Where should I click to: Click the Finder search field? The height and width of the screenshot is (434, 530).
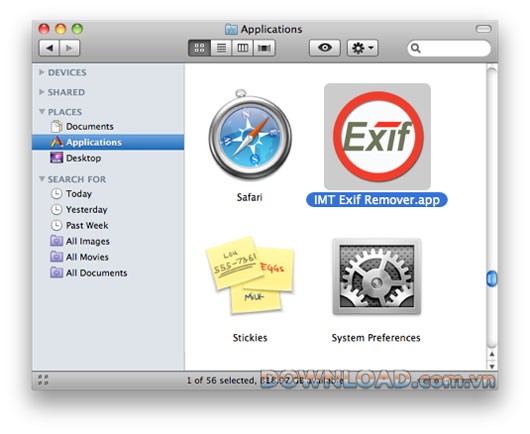[x=449, y=48]
